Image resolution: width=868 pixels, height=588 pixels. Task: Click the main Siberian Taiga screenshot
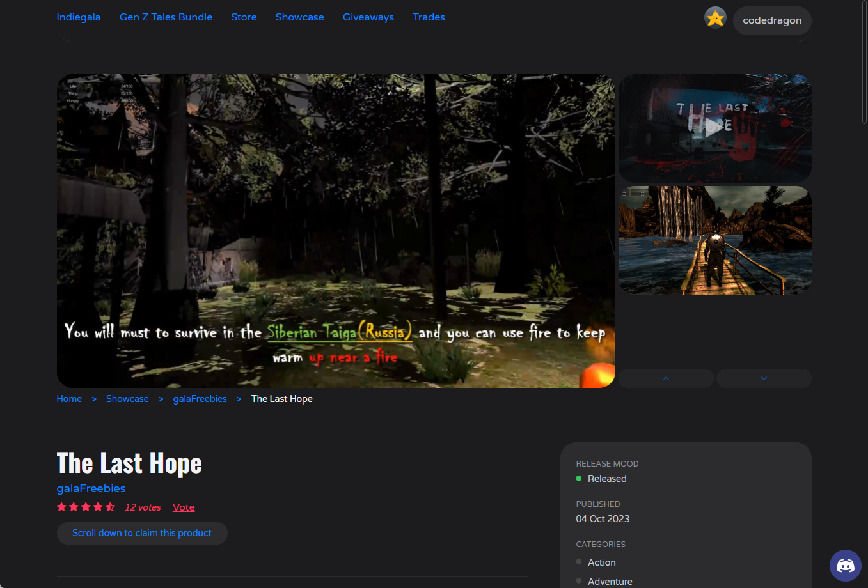(336, 231)
